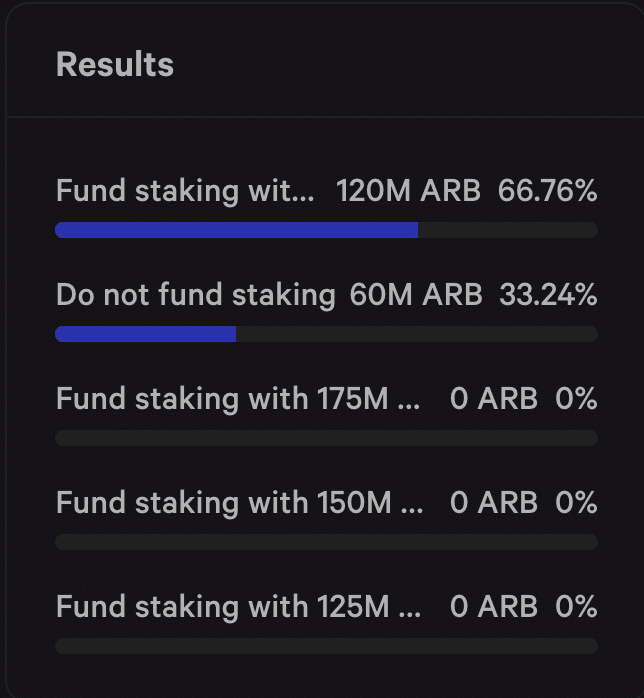Click the 0% value for the 150M option
The width and height of the screenshot is (644, 698).
576,503
